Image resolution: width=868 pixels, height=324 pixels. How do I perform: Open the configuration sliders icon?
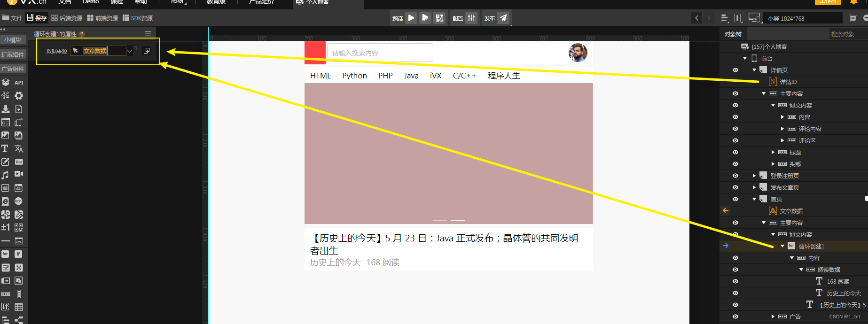[471, 18]
